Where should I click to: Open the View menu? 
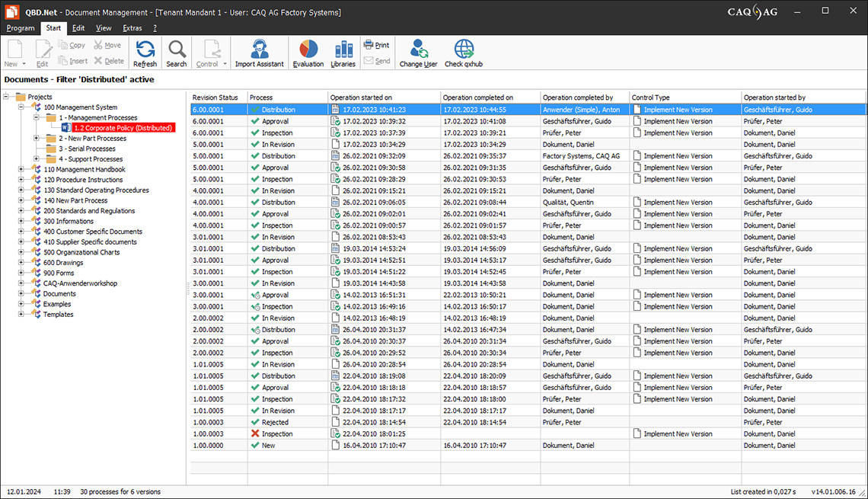pos(104,28)
